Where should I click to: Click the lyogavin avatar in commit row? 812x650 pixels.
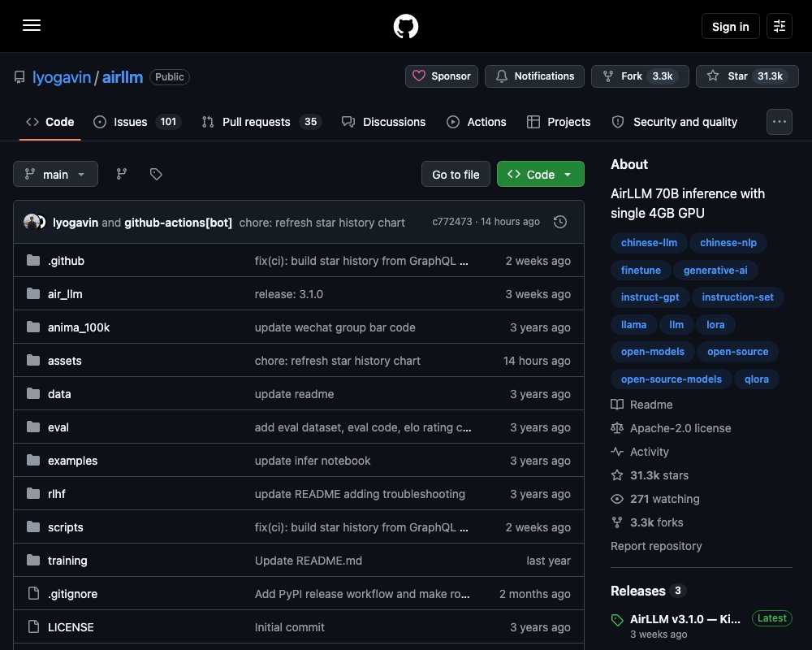click(x=31, y=222)
